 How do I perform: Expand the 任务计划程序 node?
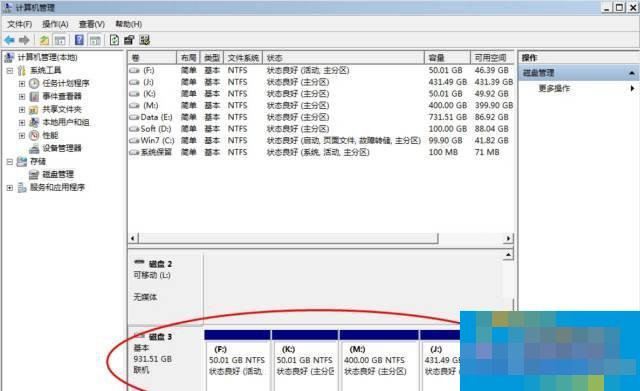click(22, 84)
